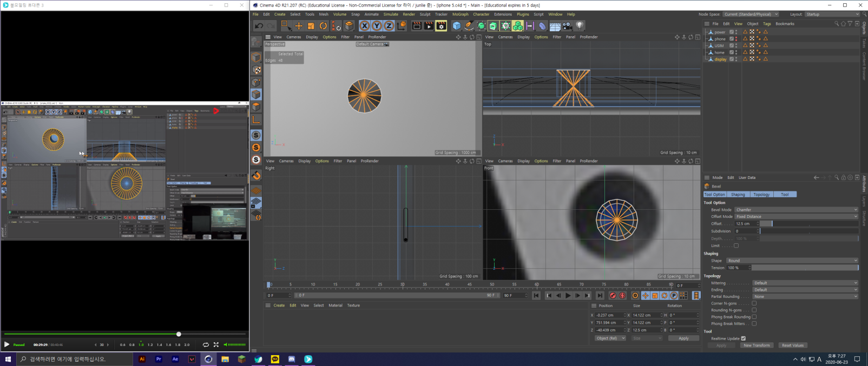868x366 pixels.
Task: Click Apply in the coordinates panel
Action: (683, 338)
